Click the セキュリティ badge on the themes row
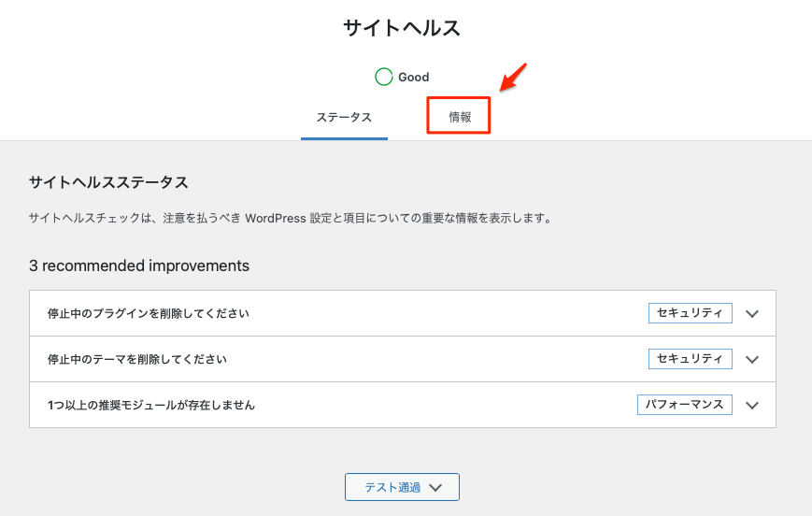The width and height of the screenshot is (812, 516). 690,359
